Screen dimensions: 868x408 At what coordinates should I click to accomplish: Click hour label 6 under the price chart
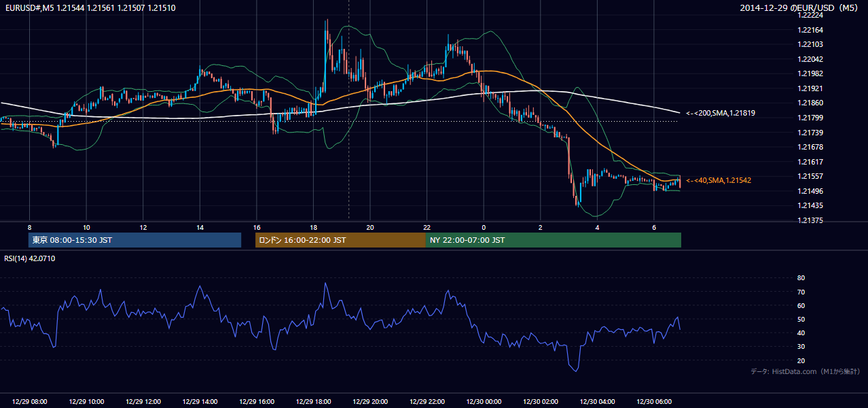(x=654, y=227)
